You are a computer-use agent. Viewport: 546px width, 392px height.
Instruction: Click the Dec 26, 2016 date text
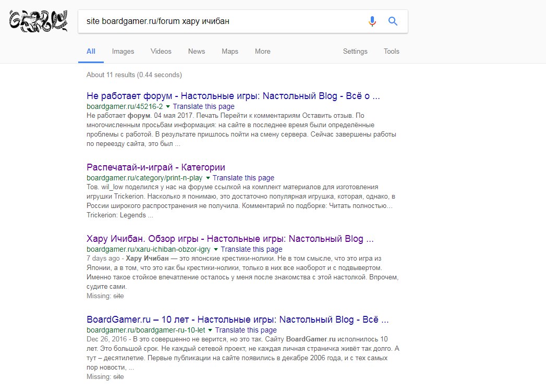pyautogui.click(x=106, y=339)
